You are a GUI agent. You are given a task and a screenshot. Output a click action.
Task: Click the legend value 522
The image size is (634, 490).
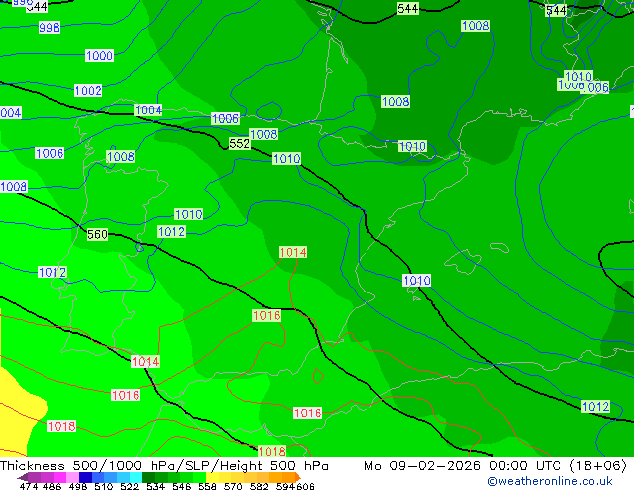pos(129,486)
